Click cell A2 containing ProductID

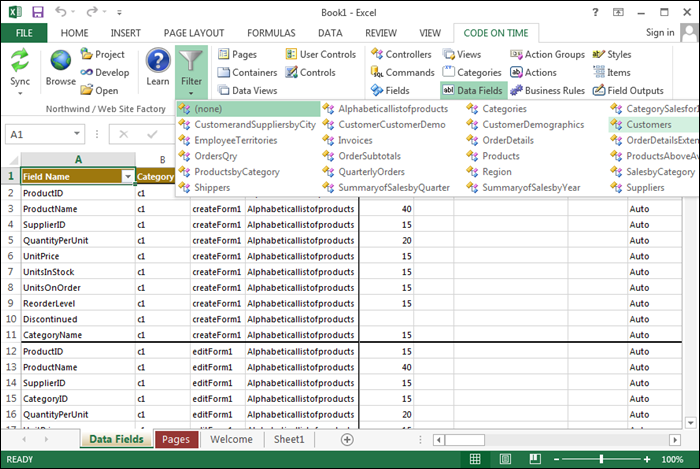click(x=77, y=194)
